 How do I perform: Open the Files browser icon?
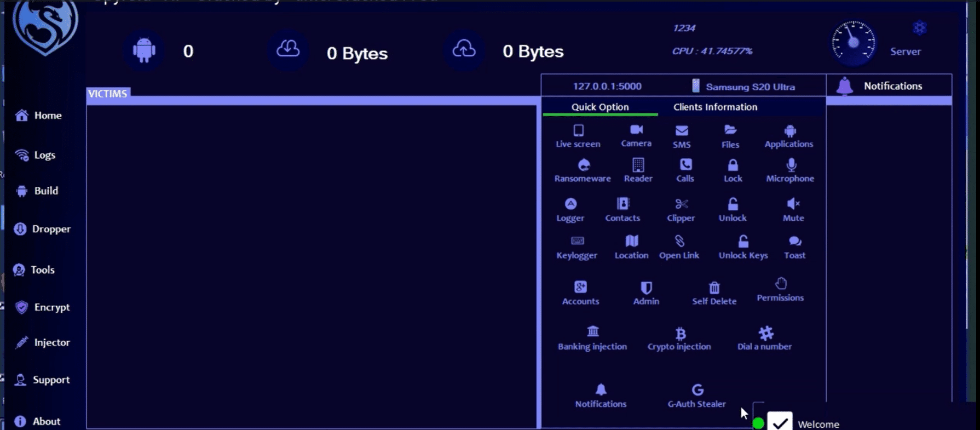[730, 130]
